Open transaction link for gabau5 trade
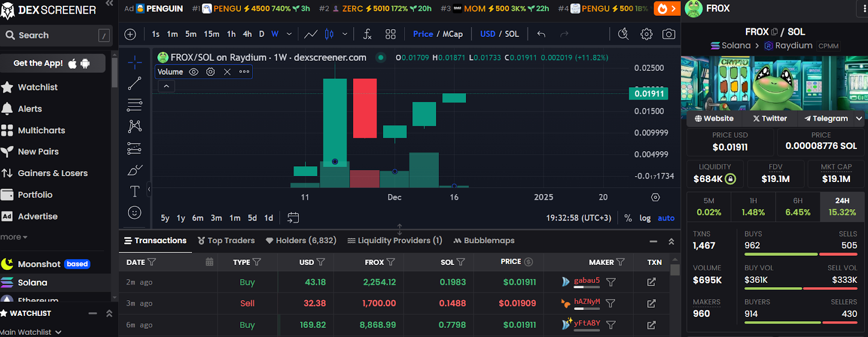The height and width of the screenshot is (337, 868). [651, 282]
